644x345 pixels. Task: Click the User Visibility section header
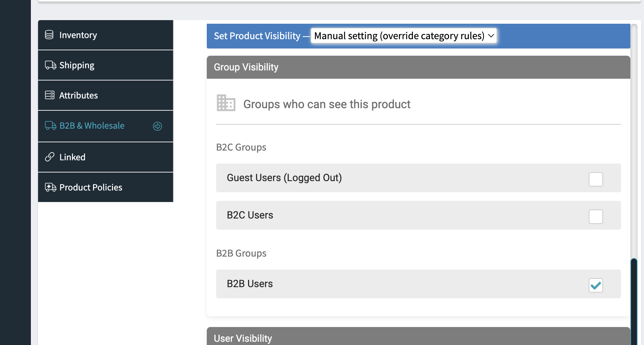click(x=418, y=336)
